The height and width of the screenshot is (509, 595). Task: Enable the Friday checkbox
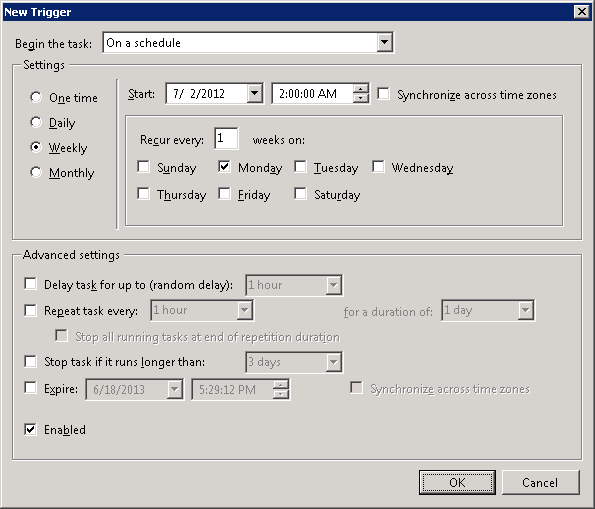coord(224,194)
